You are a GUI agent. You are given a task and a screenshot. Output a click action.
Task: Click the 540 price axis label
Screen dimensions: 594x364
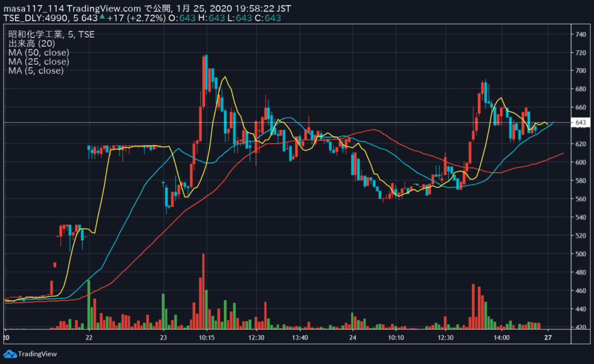click(x=580, y=217)
